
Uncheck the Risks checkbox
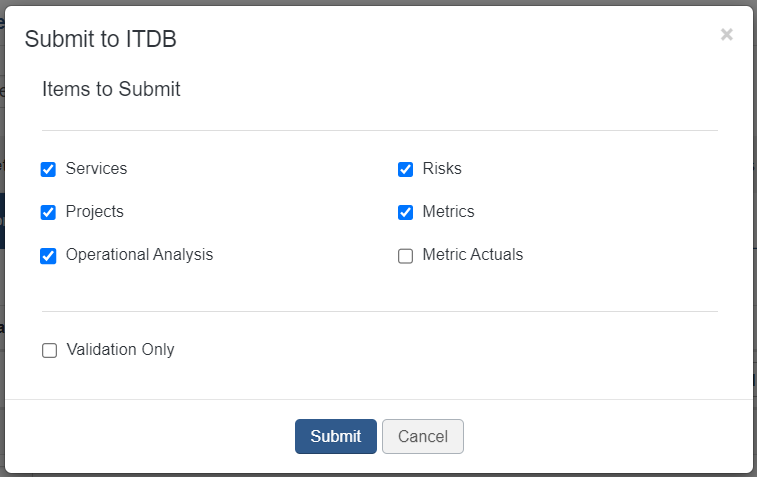click(406, 169)
